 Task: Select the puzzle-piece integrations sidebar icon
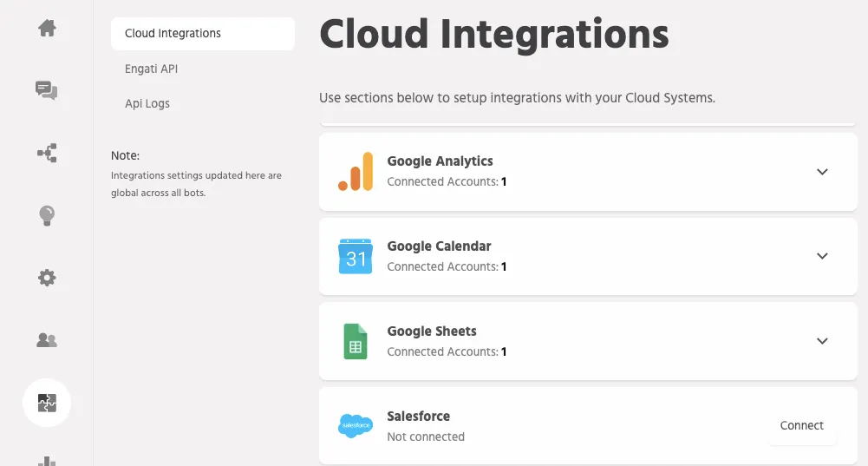(x=47, y=403)
